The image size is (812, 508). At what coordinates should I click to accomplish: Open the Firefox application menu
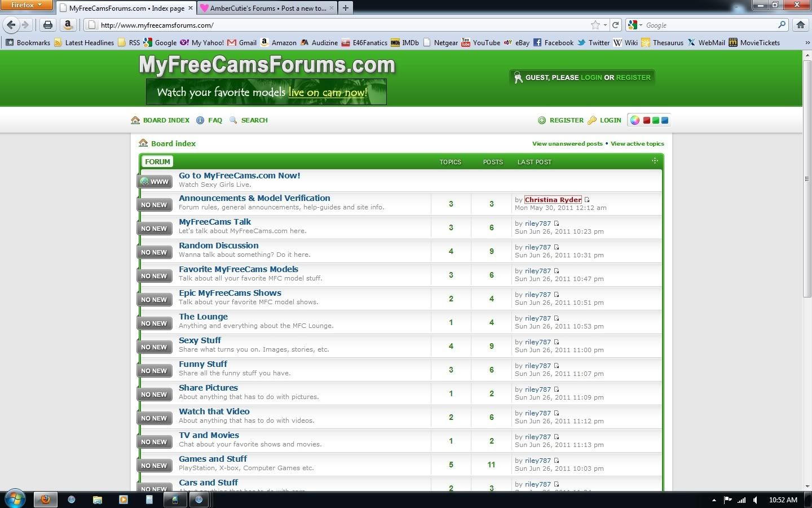point(26,5)
